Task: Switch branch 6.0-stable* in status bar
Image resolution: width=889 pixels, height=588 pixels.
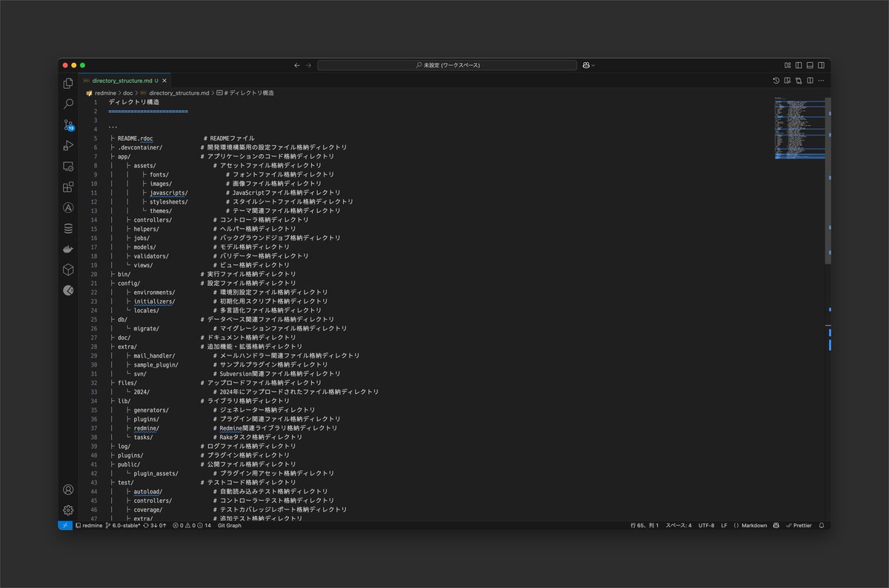Action: click(122, 525)
